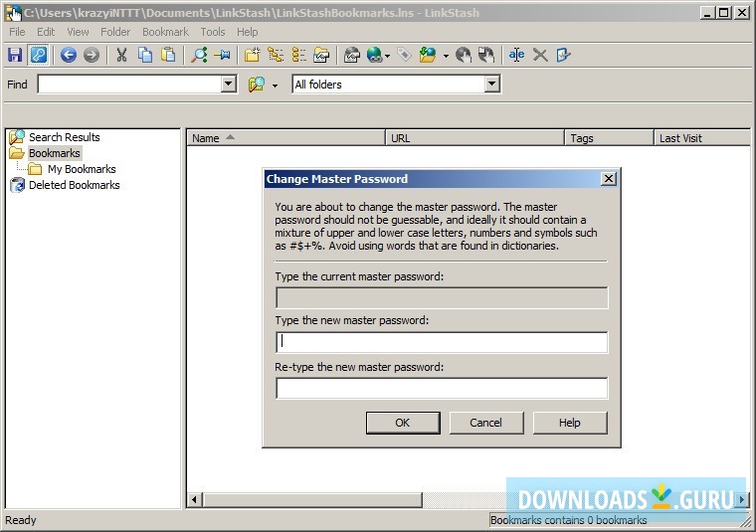Click Cancel in Change Master Password dialog

tap(486, 423)
